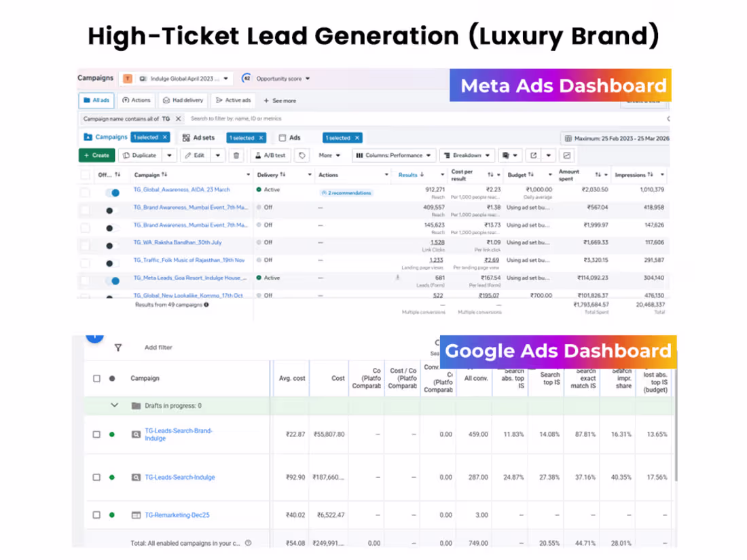The image size is (747, 560).
Task: Click the A/B test button
Action: pyautogui.click(x=270, y=155)
